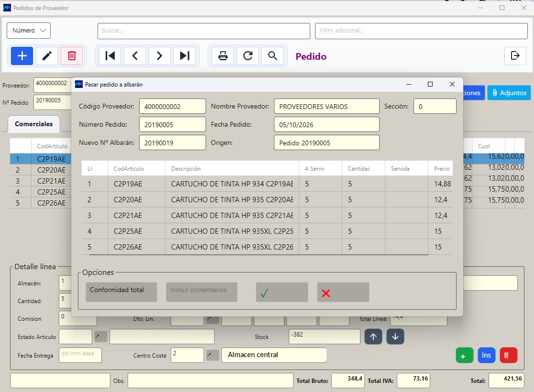Open the Adjuntos button

[x=509, y=93]
